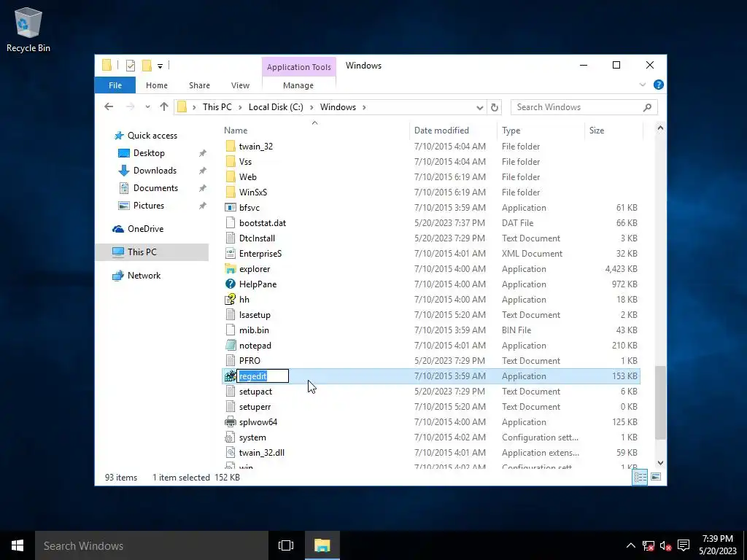Select Downloads in navigation pane
The height and width of the screenshot is (560, 747).
pos(155,171)
